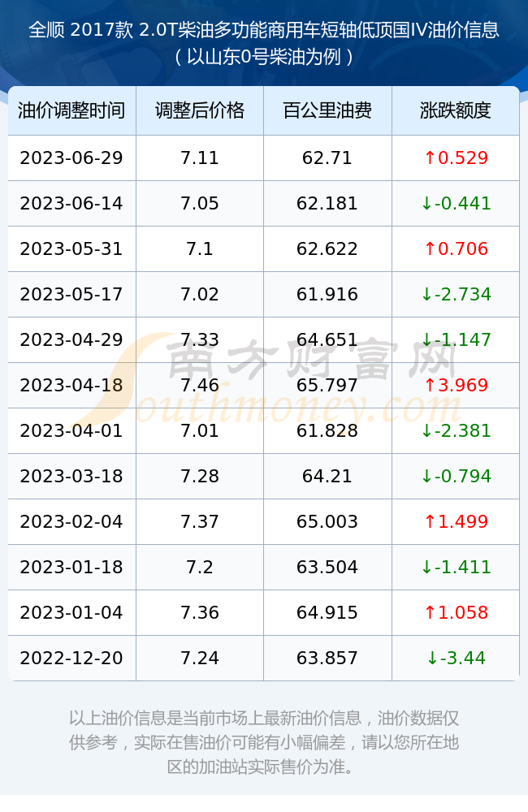Click the green down-arrow -0.441 value
This screenshot has height=812, width=528.
(456, 204)
